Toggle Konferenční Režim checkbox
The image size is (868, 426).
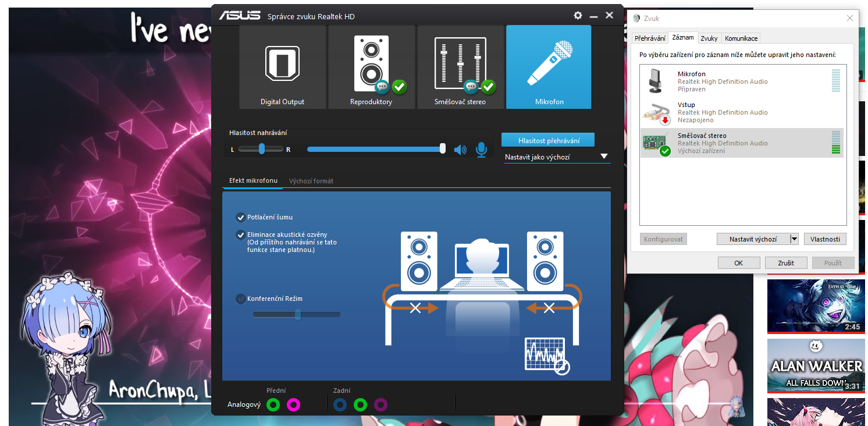coord(240,299)
